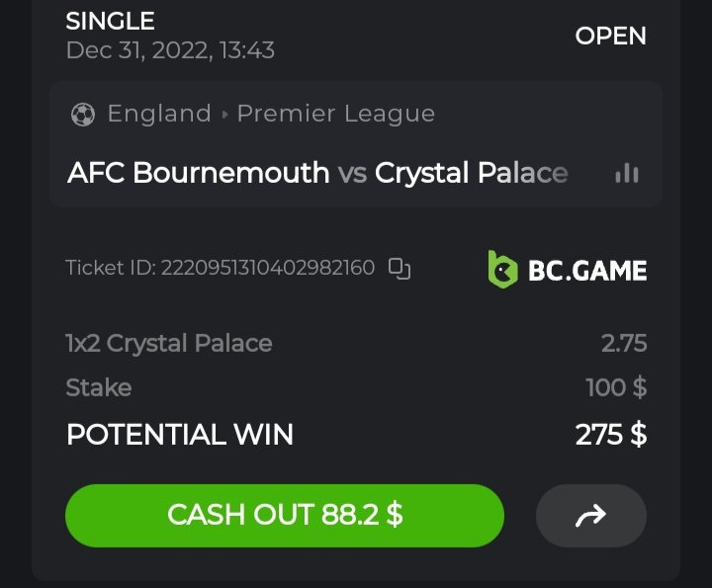Tap the OPEN bet status label

tap(610, 36)
